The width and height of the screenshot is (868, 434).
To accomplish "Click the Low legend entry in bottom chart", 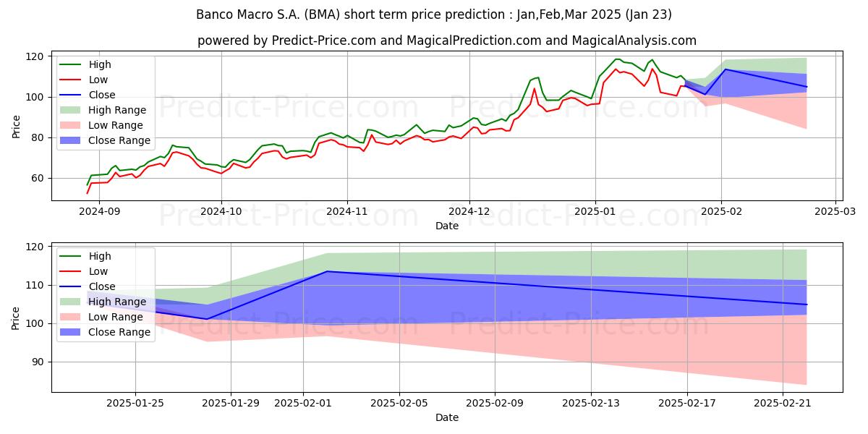I will (83, 271).
